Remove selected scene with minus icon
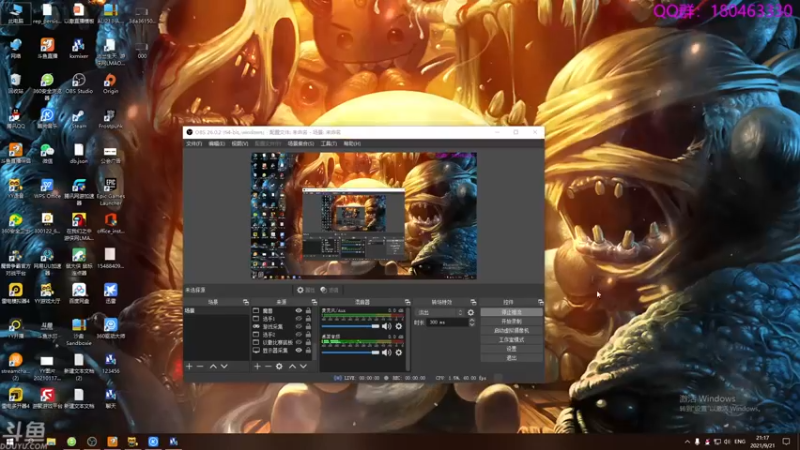 (200, 366)
